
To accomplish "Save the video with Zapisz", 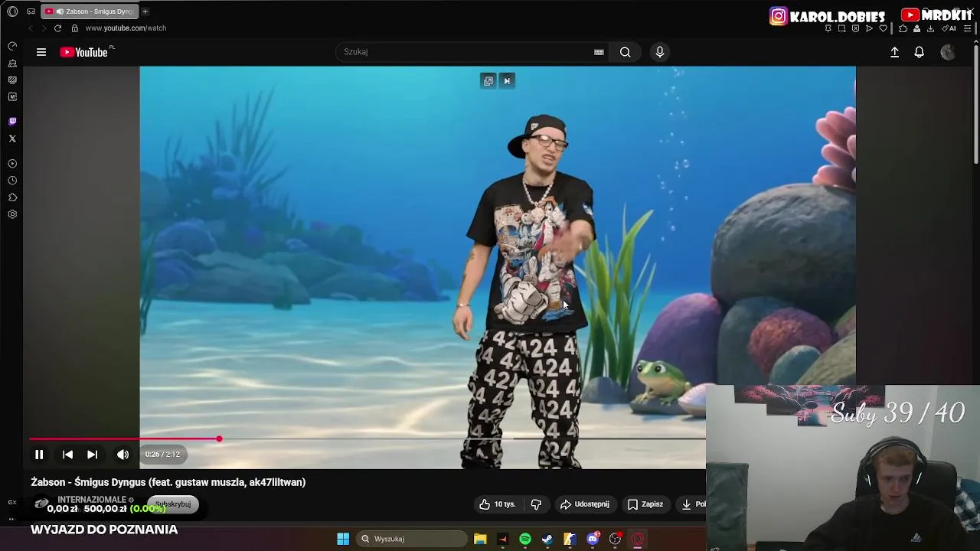I will [645, 504].
